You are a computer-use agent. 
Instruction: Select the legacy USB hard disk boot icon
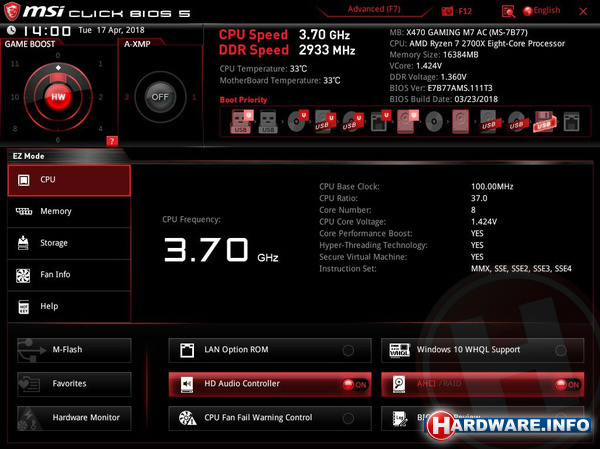[489, 122]
